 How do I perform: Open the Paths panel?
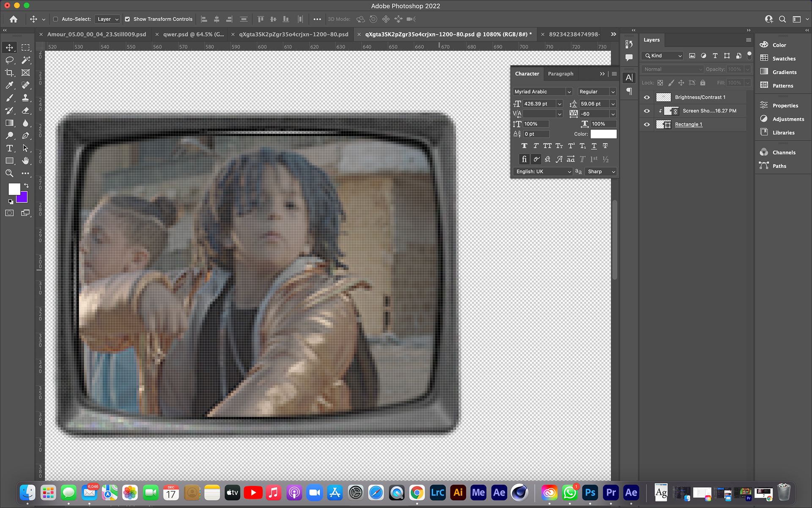779,166
